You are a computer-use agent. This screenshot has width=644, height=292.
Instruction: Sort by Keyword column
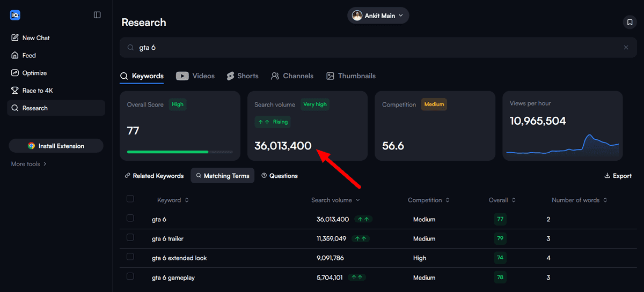[173, 200]
